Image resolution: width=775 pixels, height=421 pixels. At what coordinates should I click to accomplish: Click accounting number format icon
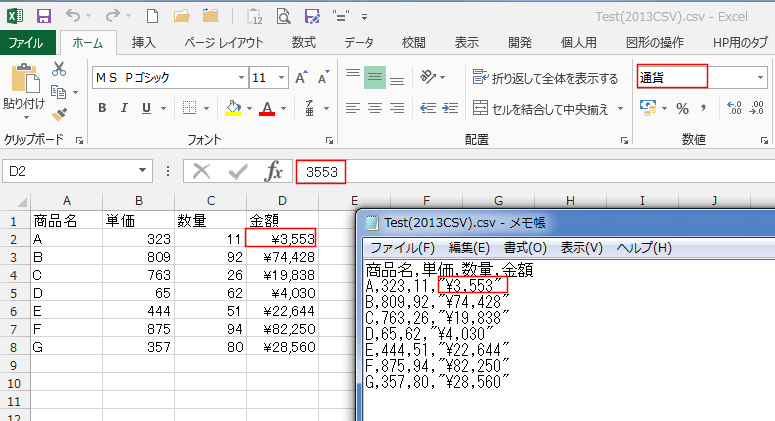click(648, 108)
